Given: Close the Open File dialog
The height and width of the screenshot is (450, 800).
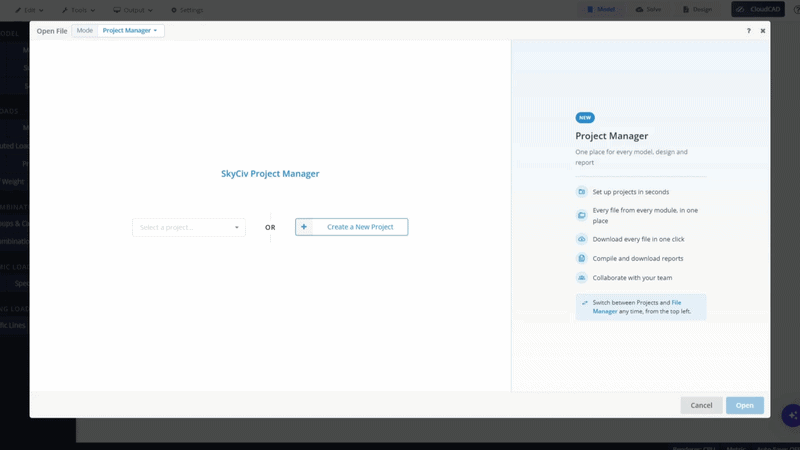Looking at the screenshot, I should 763,31.
